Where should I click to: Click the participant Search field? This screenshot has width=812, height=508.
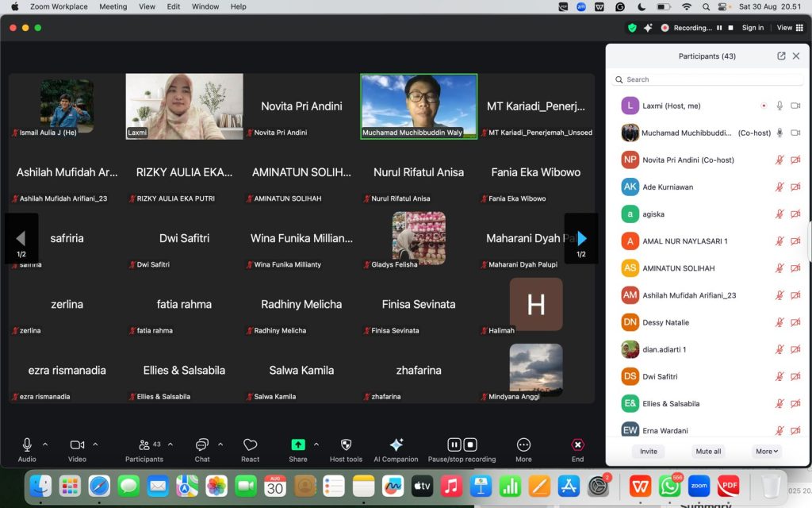[710, 79]
